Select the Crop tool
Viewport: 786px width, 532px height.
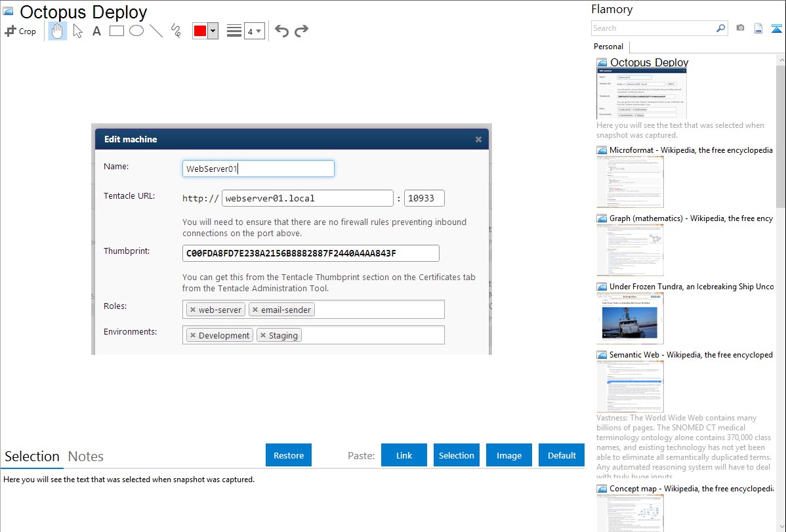coord(20,31)
